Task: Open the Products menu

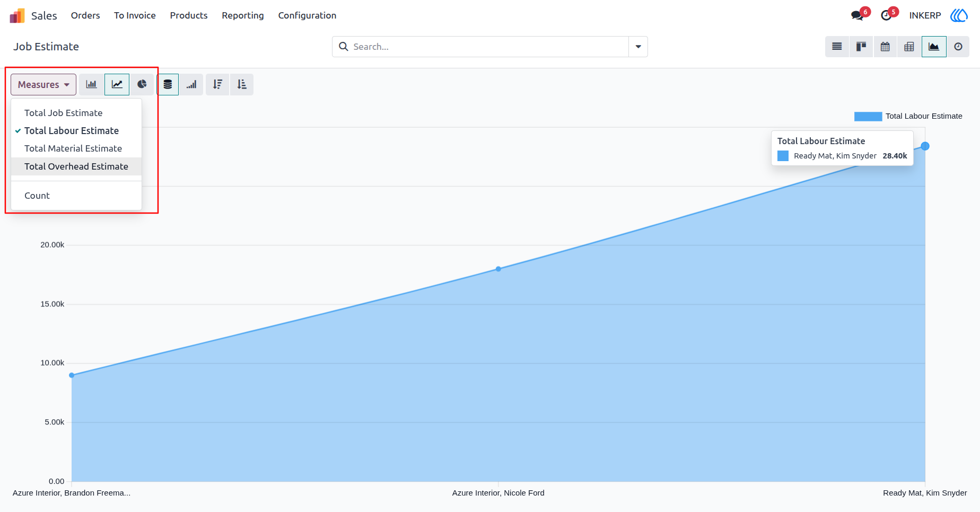Action: (x=189, y=15)
